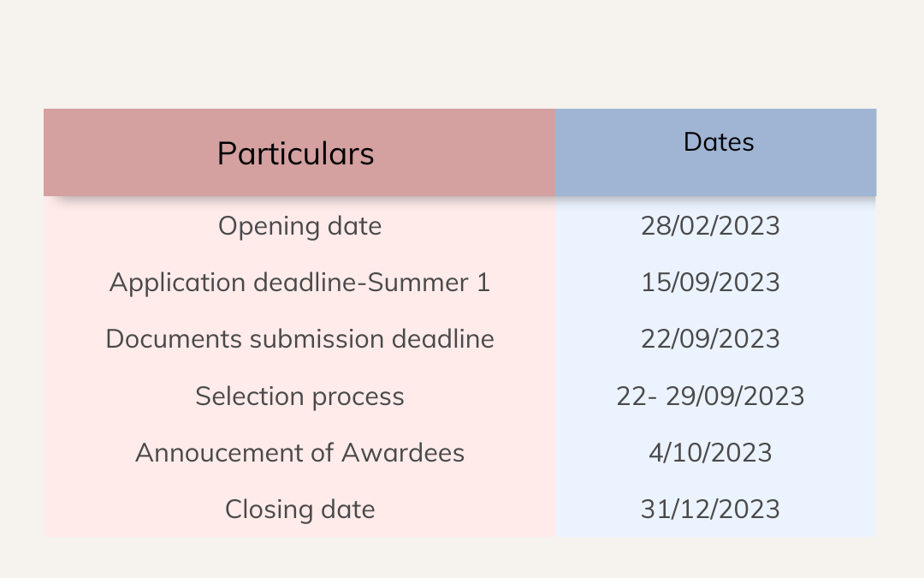The image size is (924, 578).
Task: Click the Selection process row label
Action: (x=299, y=396)
